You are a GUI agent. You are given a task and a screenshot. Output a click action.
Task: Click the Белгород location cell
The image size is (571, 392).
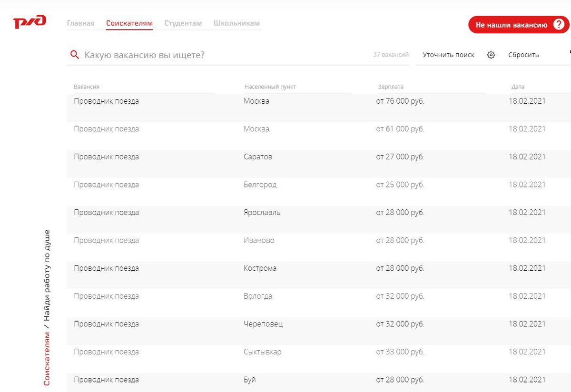point(260,185)
